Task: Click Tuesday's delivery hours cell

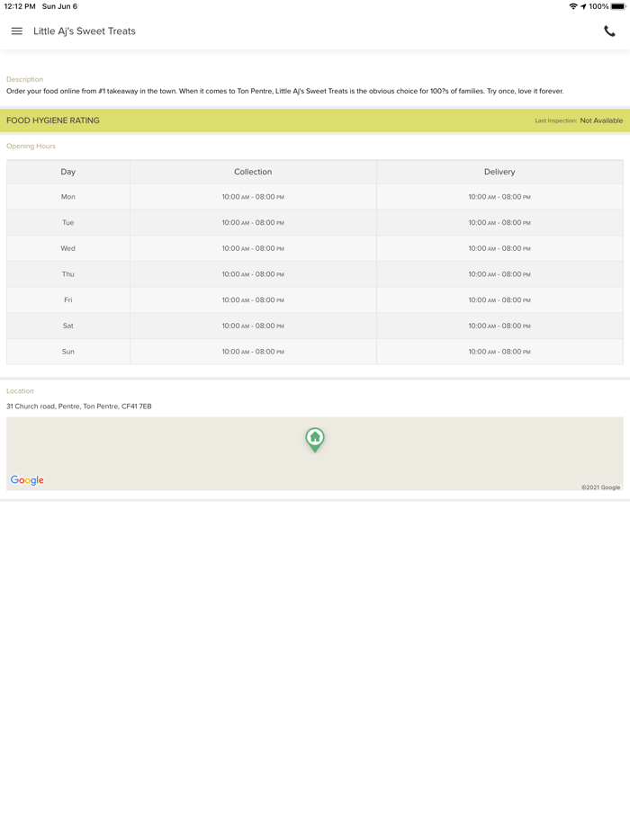Action: click(x=499, y=222)
